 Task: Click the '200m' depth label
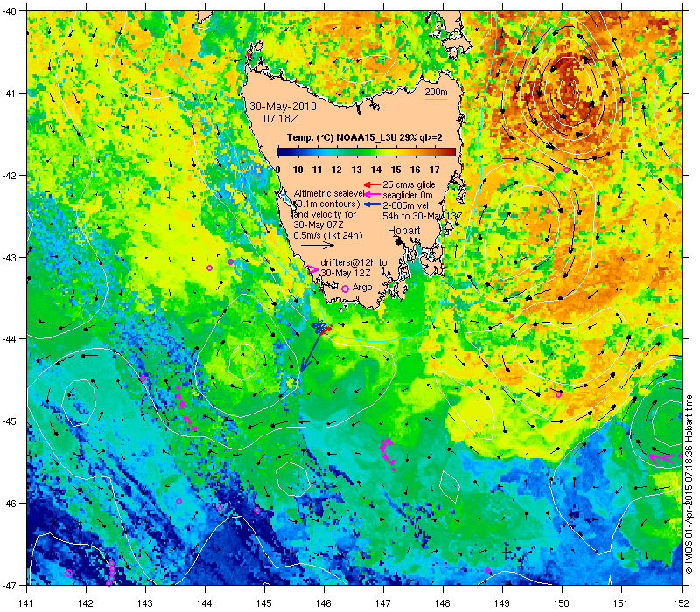point(436,92)
